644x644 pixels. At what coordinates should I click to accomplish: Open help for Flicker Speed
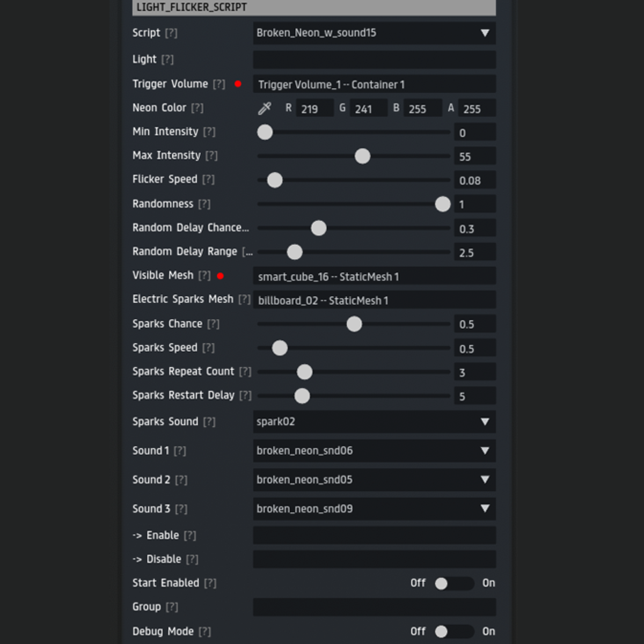point(208,179)
